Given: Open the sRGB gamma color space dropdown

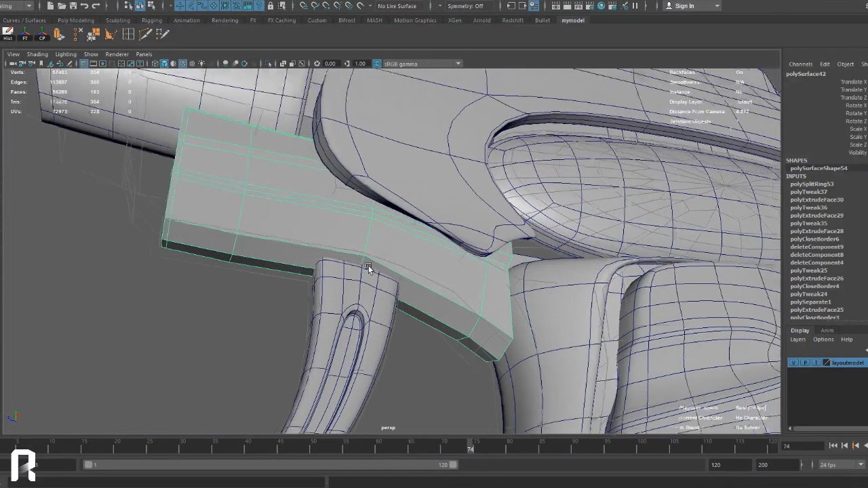Looking at the screenshot, I should coord(420,64).
